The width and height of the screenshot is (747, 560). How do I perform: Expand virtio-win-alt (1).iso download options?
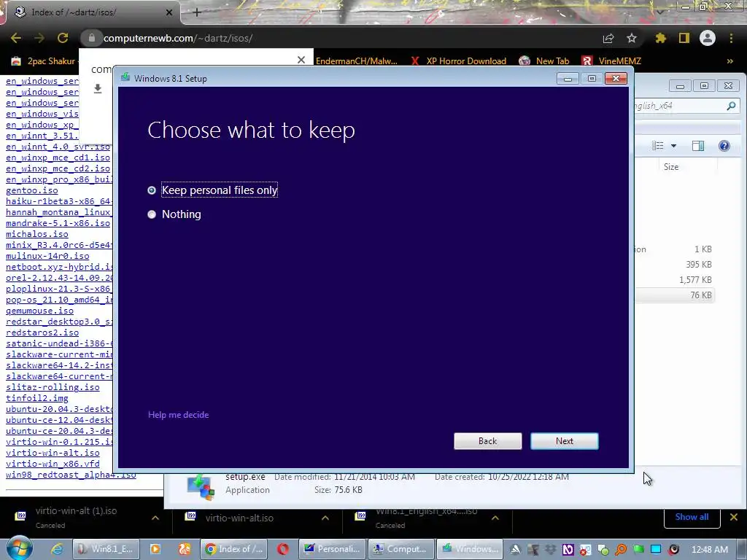click(155, 518)
